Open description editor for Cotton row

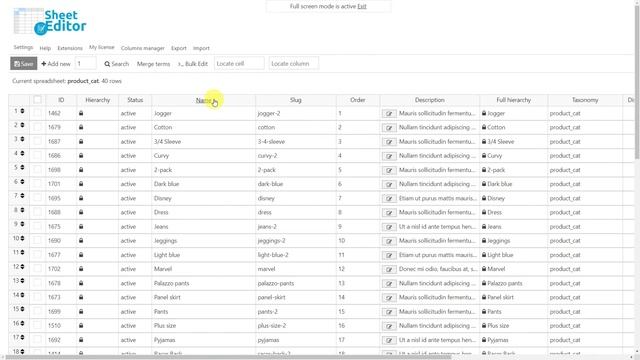(x=389, y=128)
